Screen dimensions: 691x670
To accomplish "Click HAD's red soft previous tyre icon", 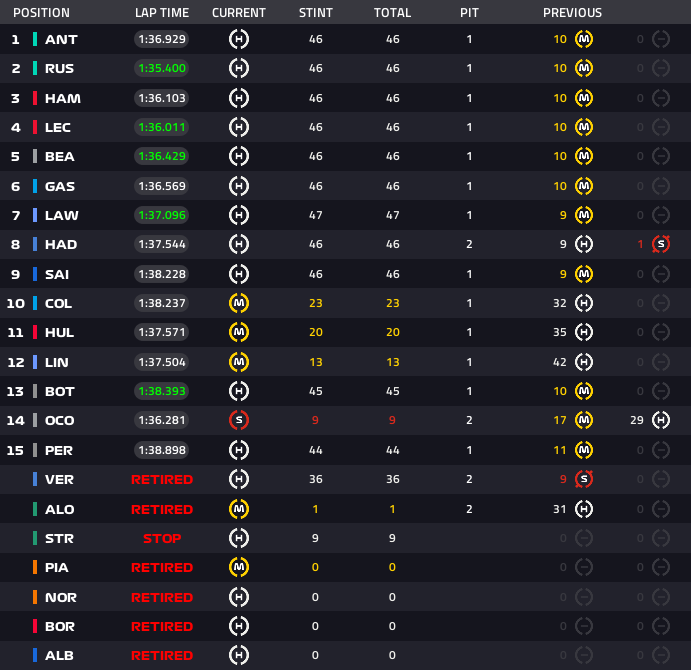I will [x=660, y=244].
